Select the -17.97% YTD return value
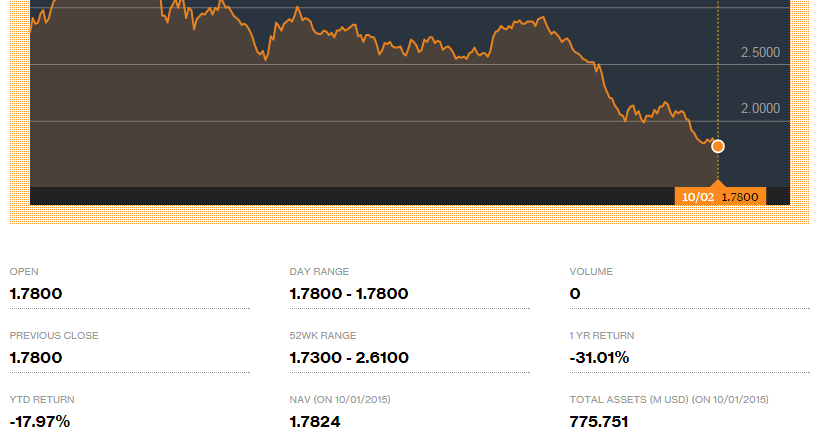Viewport: 821px width, 430px height. point(40,421)
